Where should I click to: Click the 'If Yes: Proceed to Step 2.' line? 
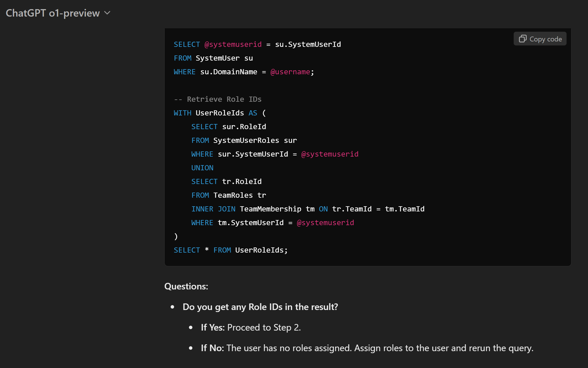click(251, 327)
